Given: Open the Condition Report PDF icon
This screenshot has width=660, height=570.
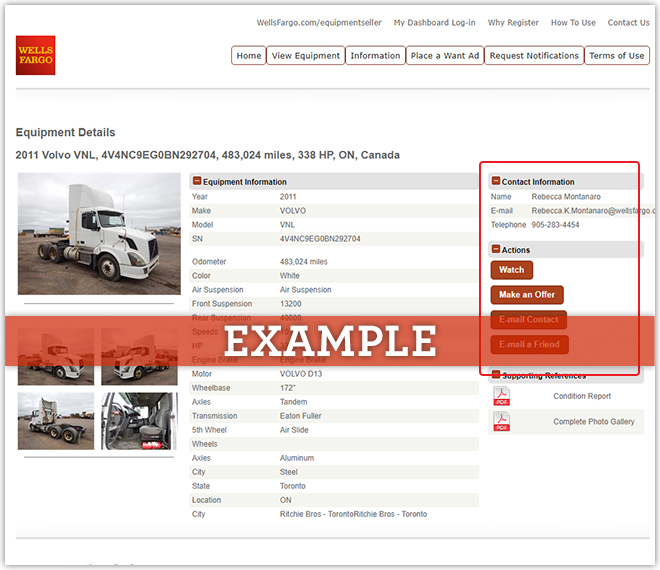Looking at the screenshot, I should 501,396.
